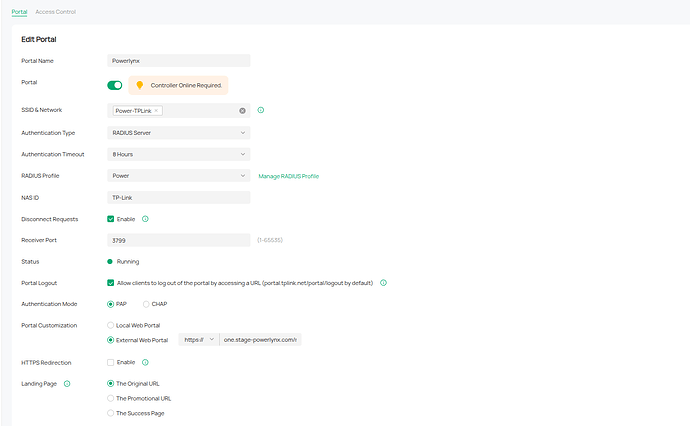Click the info icon beside Portal Logout option
Screen dimensions: 690x426
pos(383,283)
